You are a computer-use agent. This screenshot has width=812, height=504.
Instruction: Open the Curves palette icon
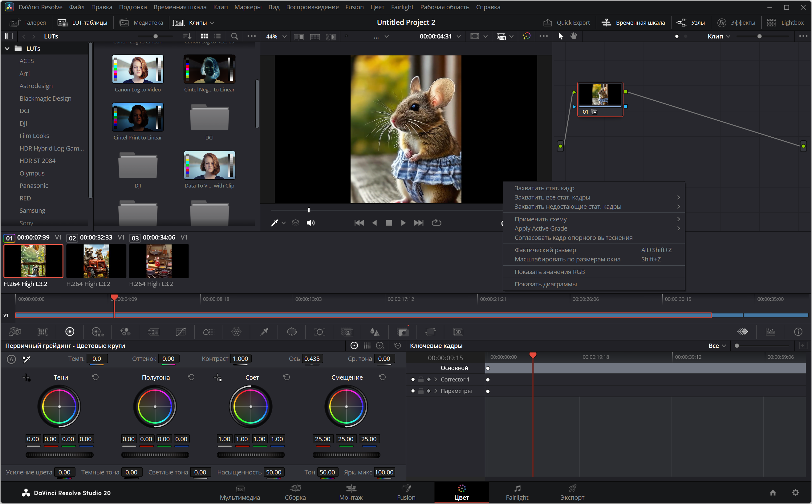point(181,332)
